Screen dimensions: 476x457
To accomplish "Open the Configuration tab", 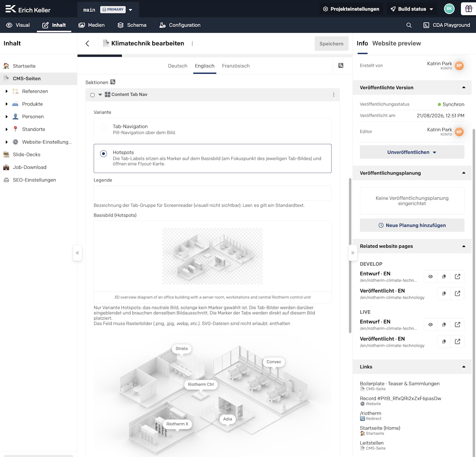I will click(x=180, y=25).
